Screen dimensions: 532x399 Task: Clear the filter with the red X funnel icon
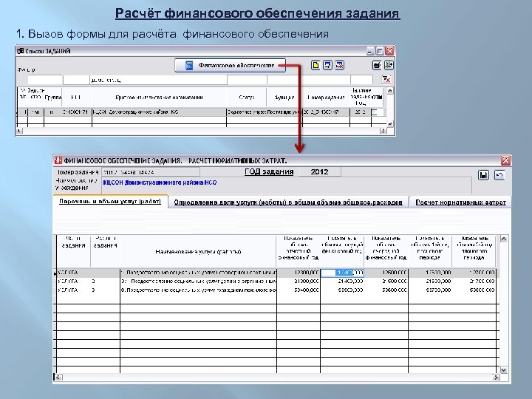[386, 80]
